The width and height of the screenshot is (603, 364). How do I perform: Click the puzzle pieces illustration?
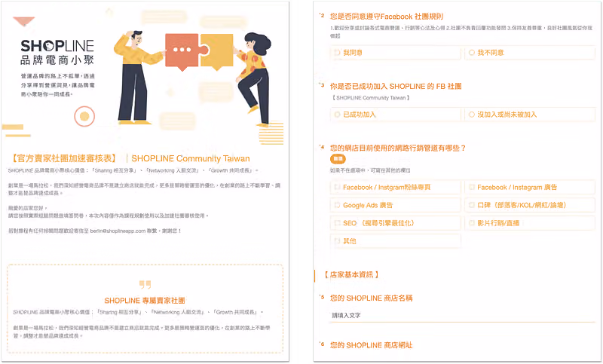pos(199,51)
